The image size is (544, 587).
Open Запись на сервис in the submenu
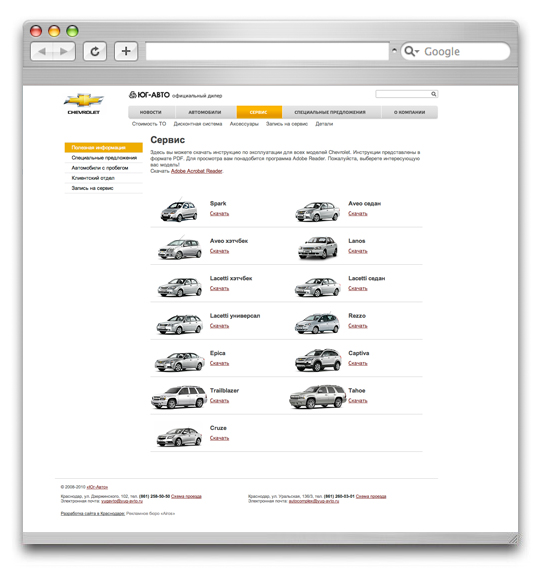tap(287, 124)
